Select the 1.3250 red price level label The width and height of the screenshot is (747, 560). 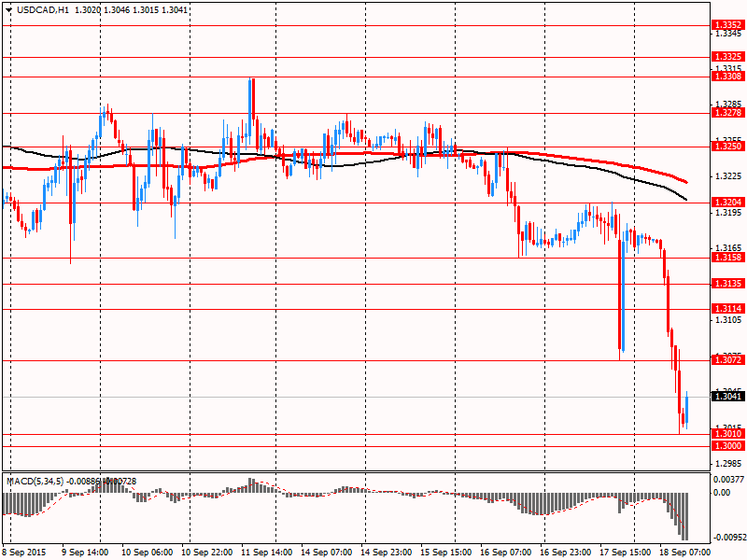(x=728, y=147)
